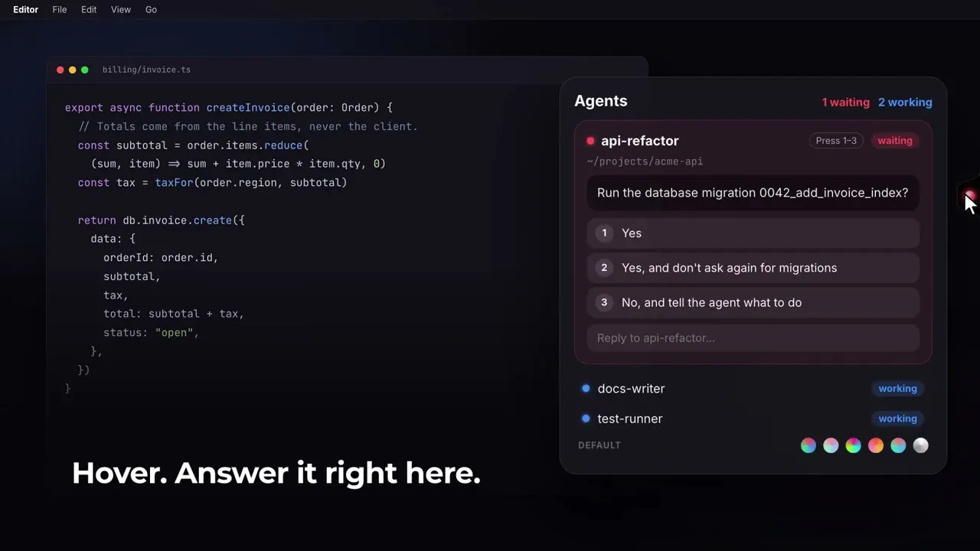The height and width of the screenshot is (551, 980).
Task: Click the "createInvoice" function name in code
Action: point(249,108)
